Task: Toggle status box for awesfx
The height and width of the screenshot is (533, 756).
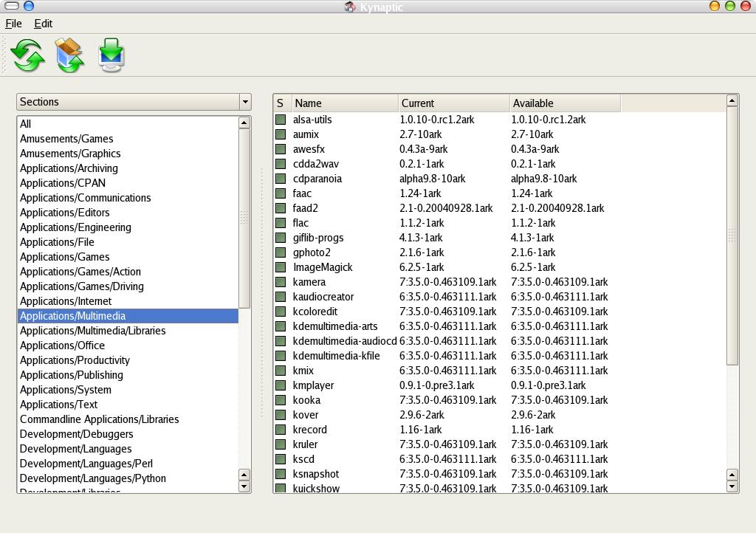Action: pyautogui.click(x=281, y=149)
